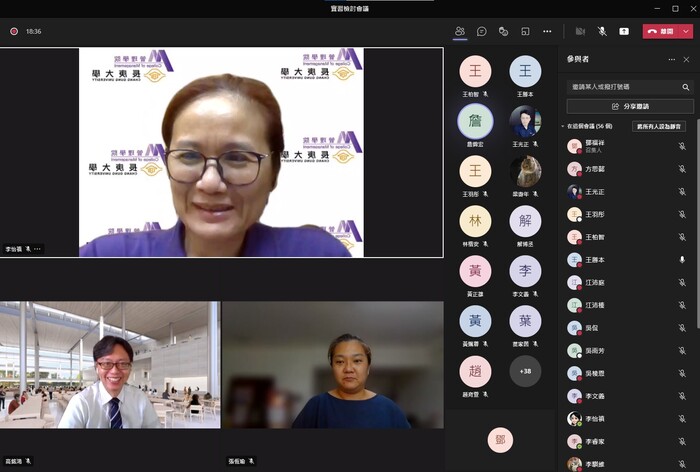Select 王元正 in the participants list

coord(597,192)
